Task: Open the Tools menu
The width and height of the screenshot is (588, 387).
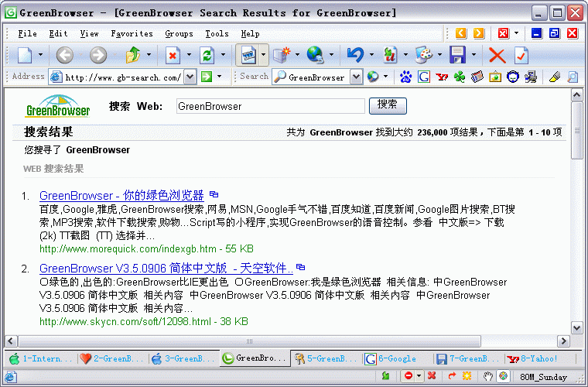Action: pyautogui.click(x=217, y=34)
